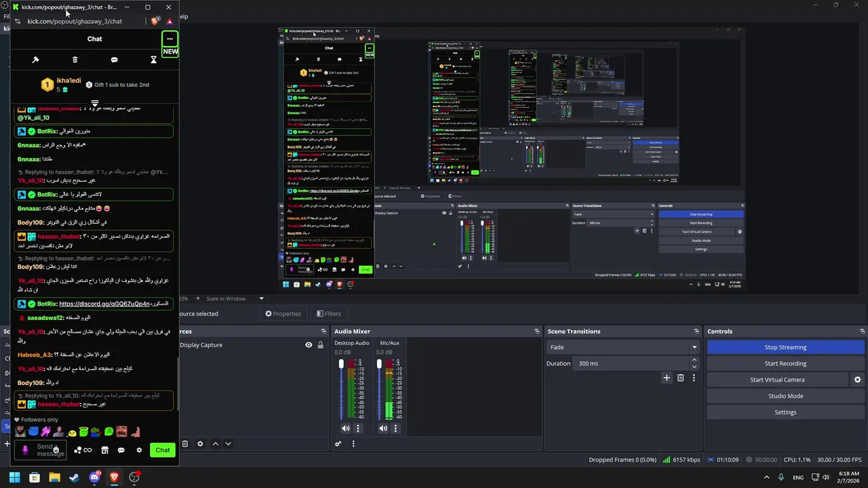Viewport: 868px width, 488px height.
Task: Mute Desktop Audio speaker button
Action: 346,428
